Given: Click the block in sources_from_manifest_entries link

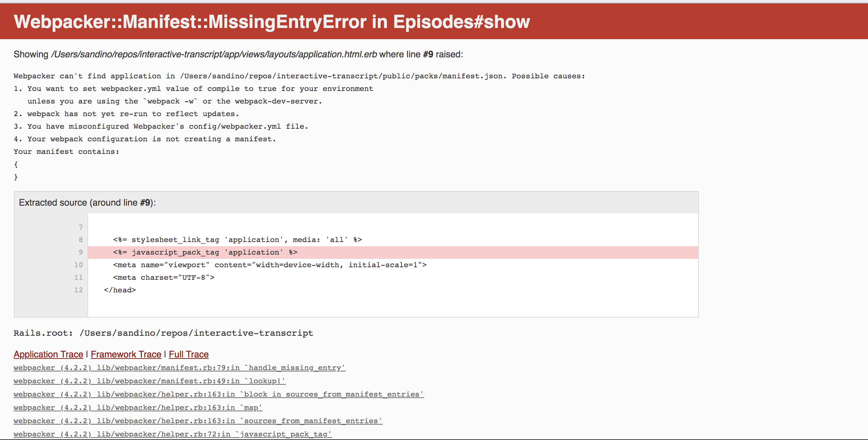Looking at the screenshot, I should point(218,394).
